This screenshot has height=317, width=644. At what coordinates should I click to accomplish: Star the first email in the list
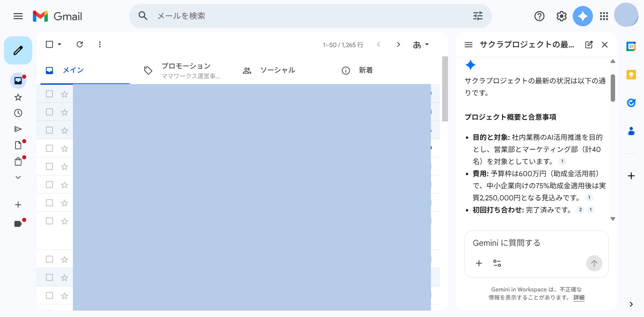tap(64, 94)
